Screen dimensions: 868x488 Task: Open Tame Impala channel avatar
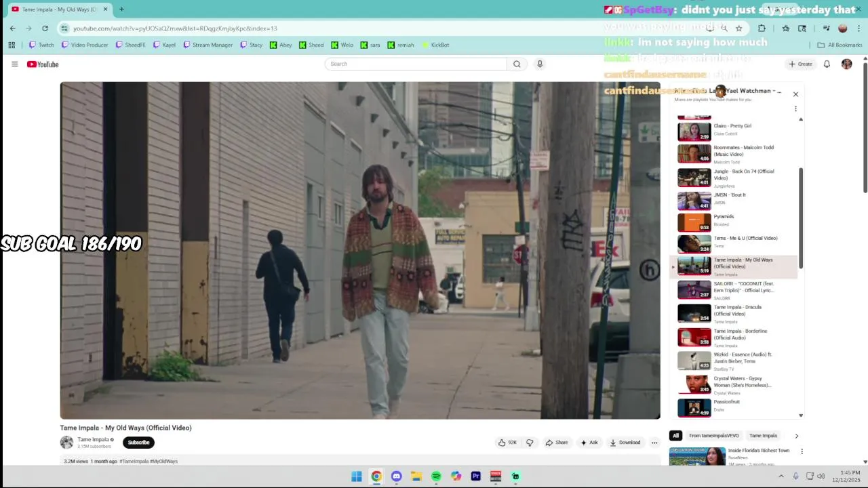click(66, 443)
